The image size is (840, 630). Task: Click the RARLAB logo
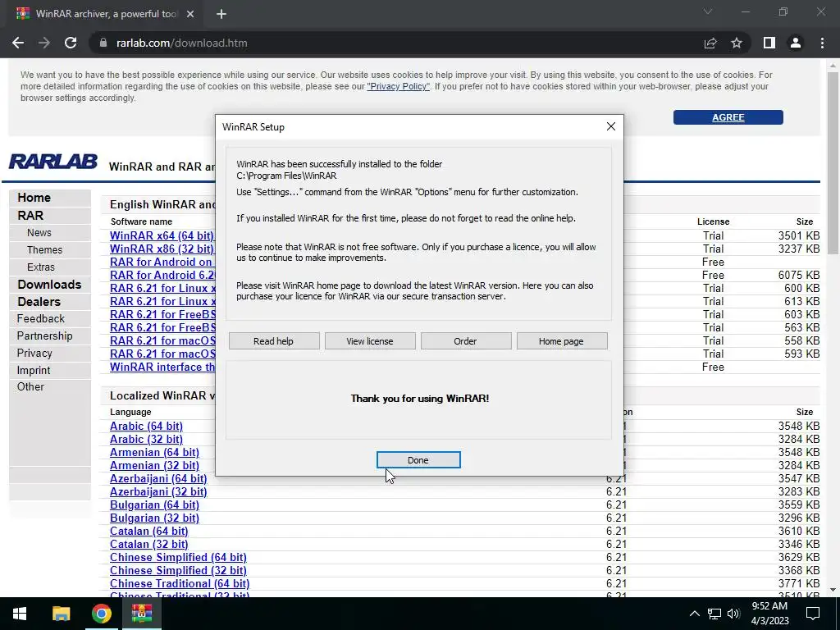[x=53, y=162]
